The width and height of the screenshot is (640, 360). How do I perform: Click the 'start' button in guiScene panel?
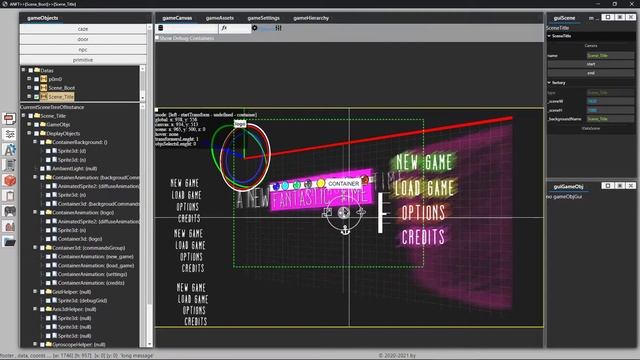pos(591,64)
